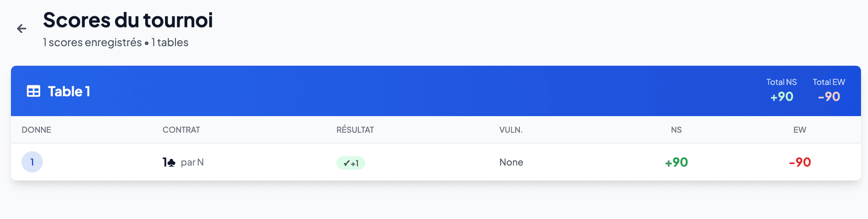
Task: Click the green +90 NS score in row
Action: click(676, 163)
